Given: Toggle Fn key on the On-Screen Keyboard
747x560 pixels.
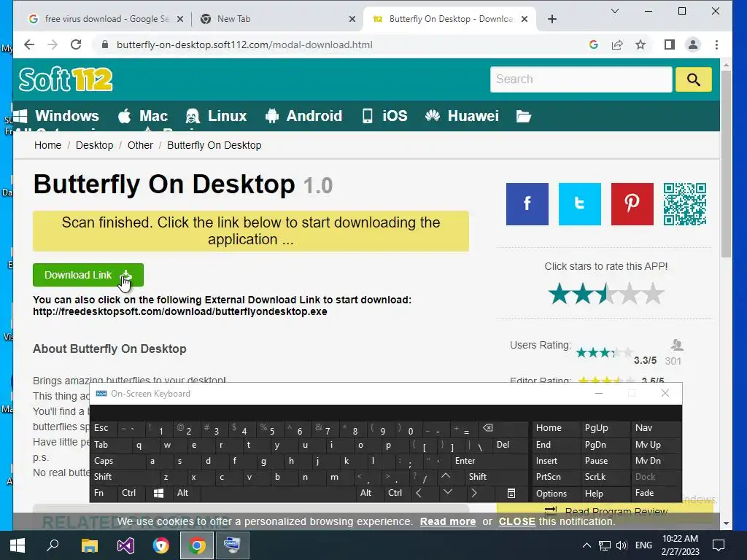Looking at the screenshot, I should coord(104,493).
